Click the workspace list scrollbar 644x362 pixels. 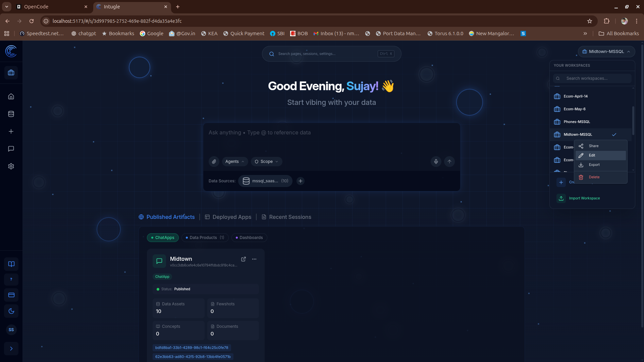[633, 121]
